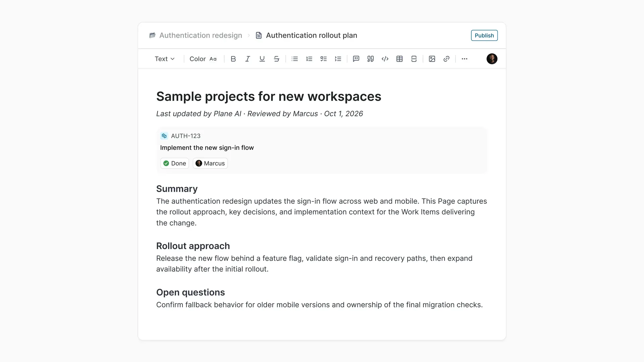
Task: Insert a block quote
Action: coord(370,59)
